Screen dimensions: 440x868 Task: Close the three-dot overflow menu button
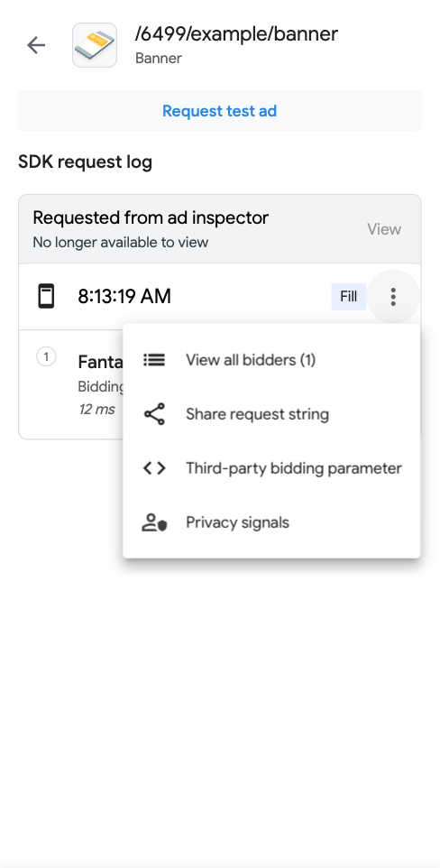(x=393, y=297)
